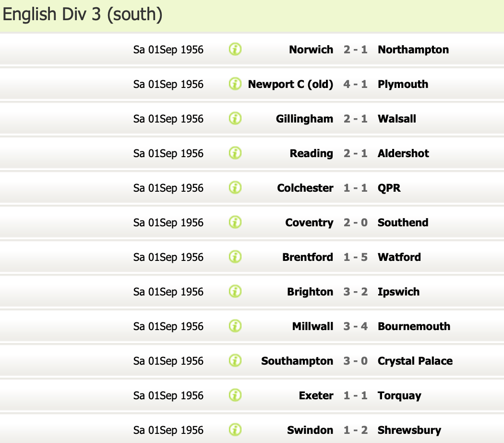
Task: Click info icon for Exeter vs Torquay
Action: [235, 395]
